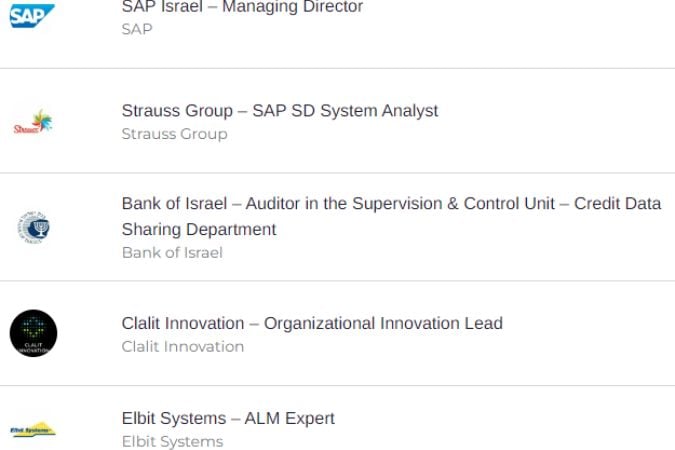Open Elbit Systems – ALM Expert listing
Viewport: 675px width, 450px height.
coord(228,418)
